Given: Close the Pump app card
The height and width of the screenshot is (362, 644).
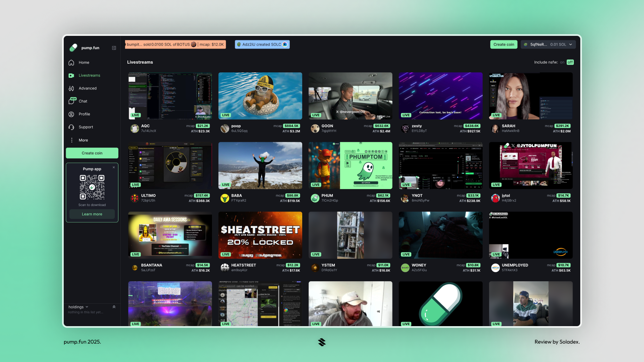Looking at the screenshot, I should click(114, 167).
